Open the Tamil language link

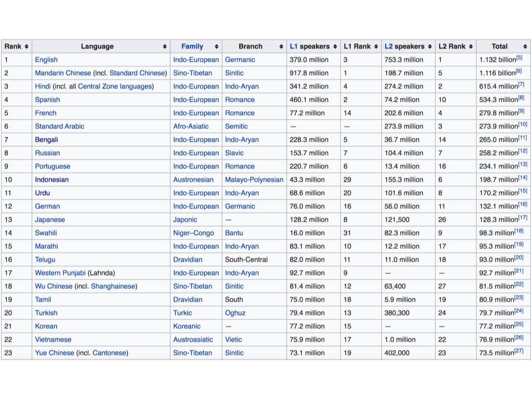43,299
